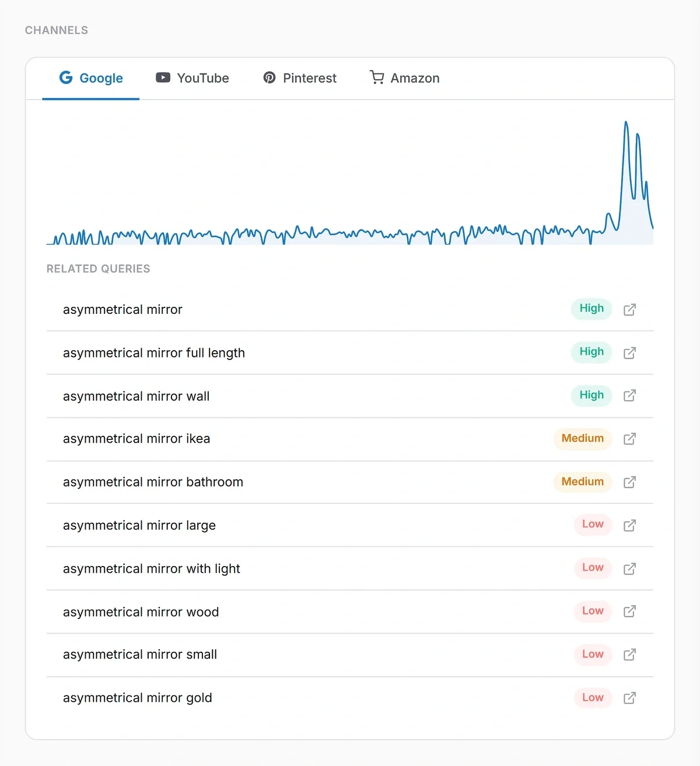Select 'asymmetrical mirror large' query text
Screen dimensions: 700x766
139,525
